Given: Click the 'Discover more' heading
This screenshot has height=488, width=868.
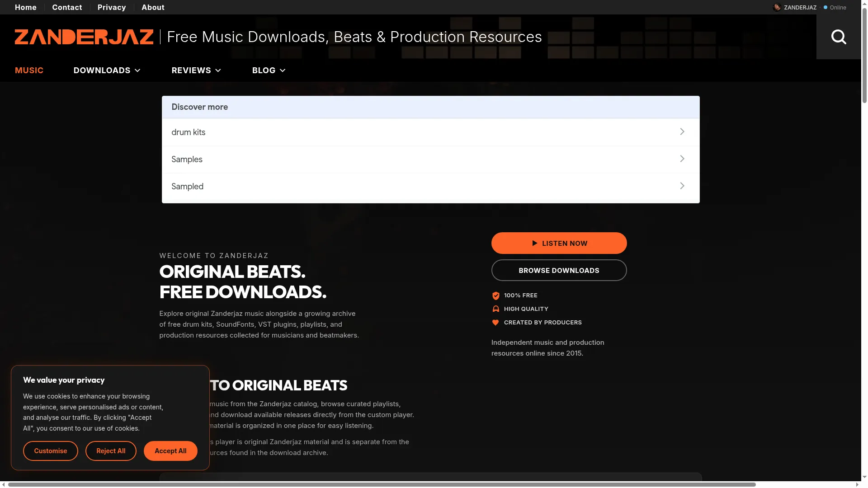Looking at the screenshot, I should click(200, 107).
